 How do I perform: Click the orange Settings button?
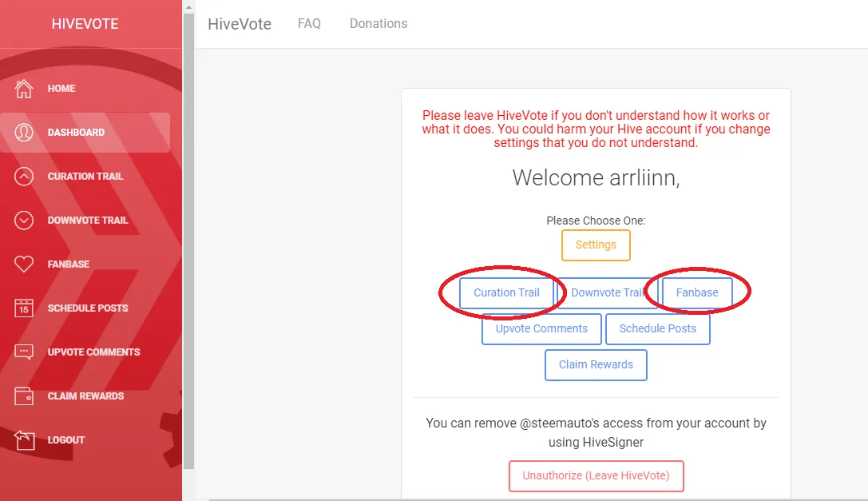(x=596, y=245)
